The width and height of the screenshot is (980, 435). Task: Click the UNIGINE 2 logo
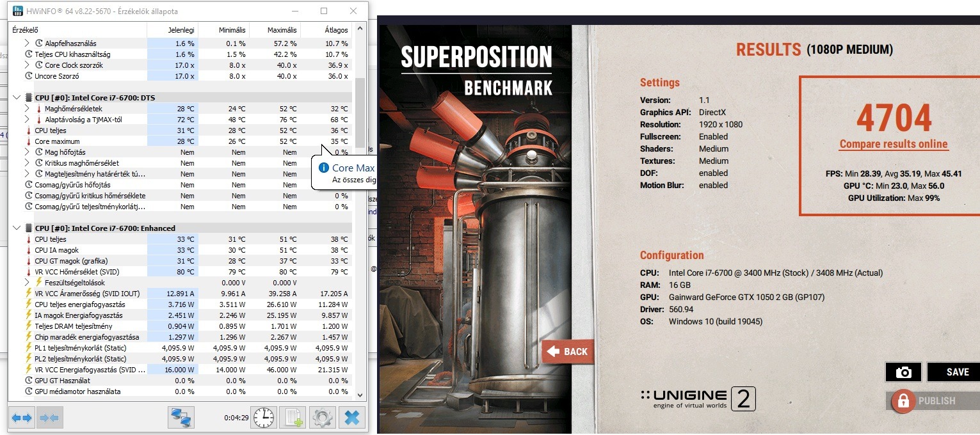[698, 399]
